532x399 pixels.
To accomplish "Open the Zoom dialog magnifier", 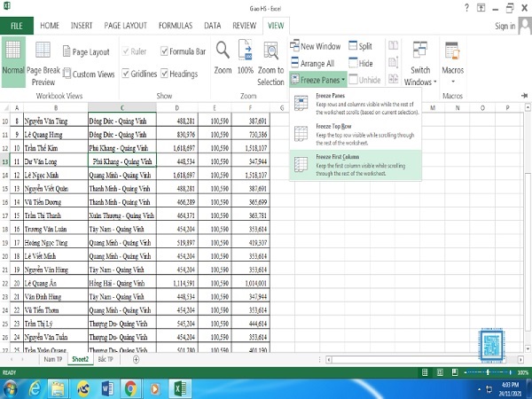I will click(x=223, y=58).
